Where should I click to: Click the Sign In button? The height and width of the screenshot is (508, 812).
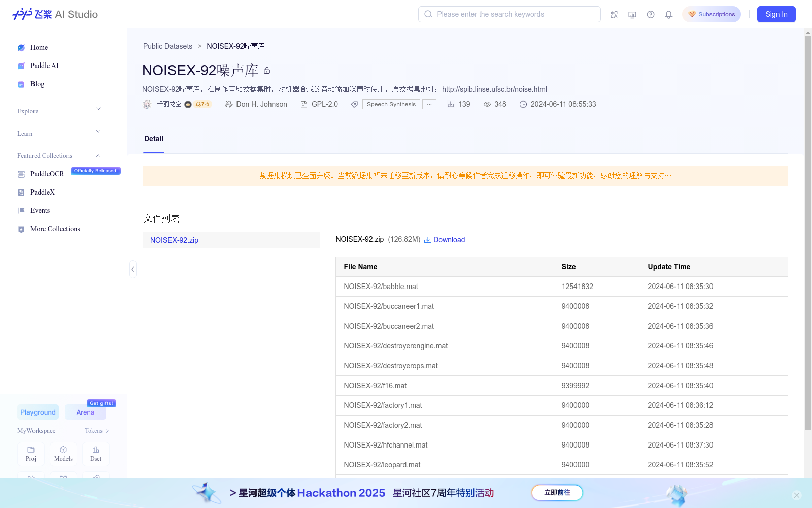point(776,14)
